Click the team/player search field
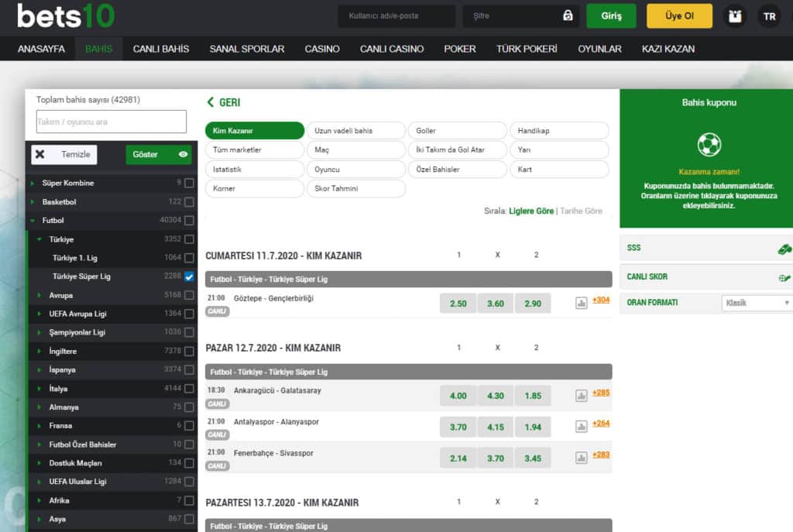This screenshot has height=532, width=793. [112, 122]
